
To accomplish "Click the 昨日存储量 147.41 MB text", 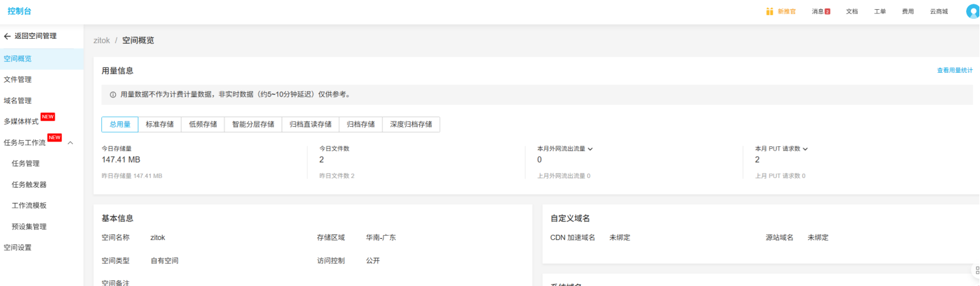I will pyautogui.click(x=132, y=176).
